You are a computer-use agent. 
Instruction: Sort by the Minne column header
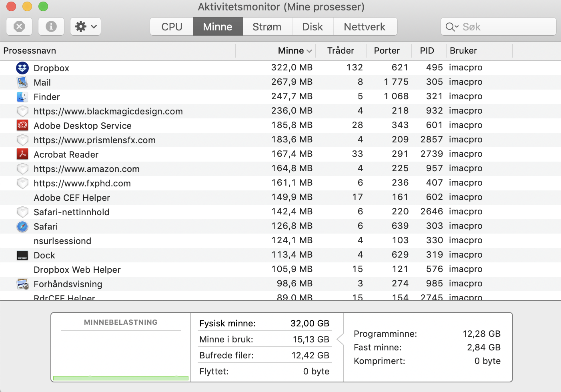[x=291, y=51]
